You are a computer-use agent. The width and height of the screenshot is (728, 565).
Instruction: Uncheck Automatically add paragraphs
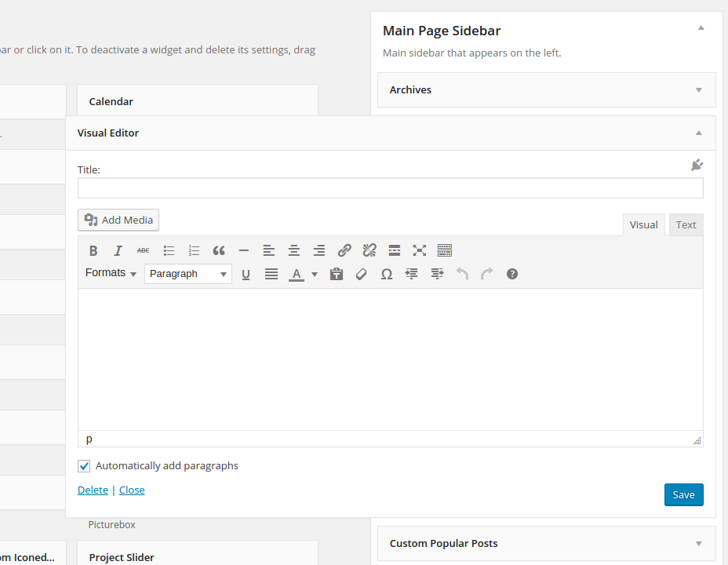(85, 466)
